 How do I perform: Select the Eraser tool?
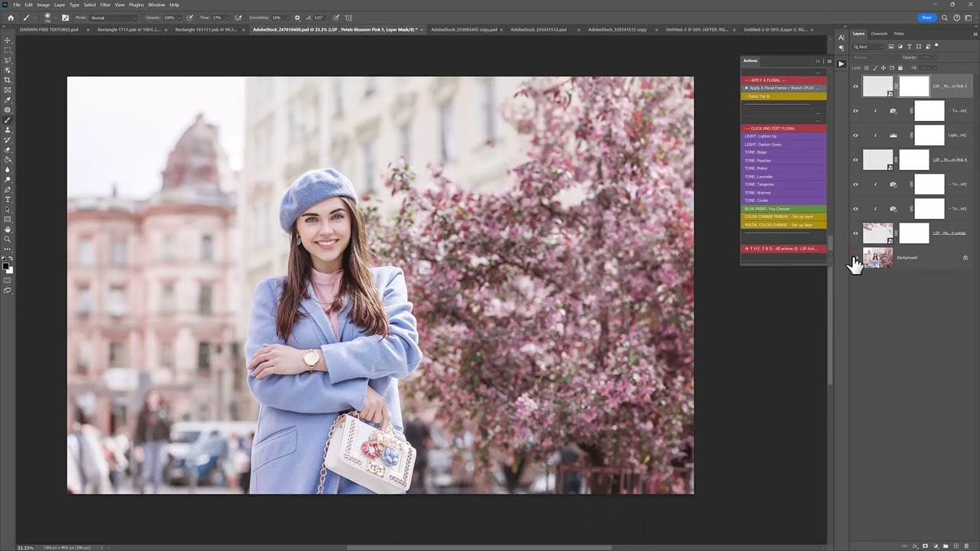pos(8,149)
